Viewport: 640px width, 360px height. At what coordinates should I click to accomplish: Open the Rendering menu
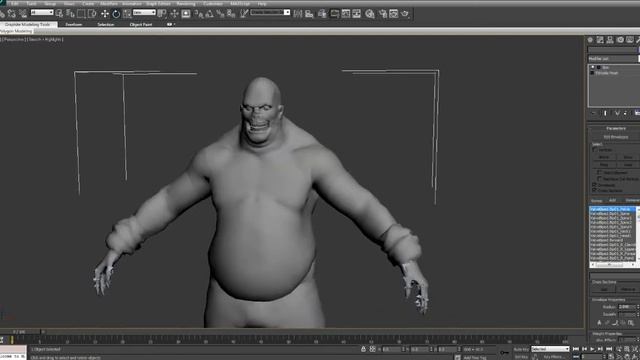point(186,4)
